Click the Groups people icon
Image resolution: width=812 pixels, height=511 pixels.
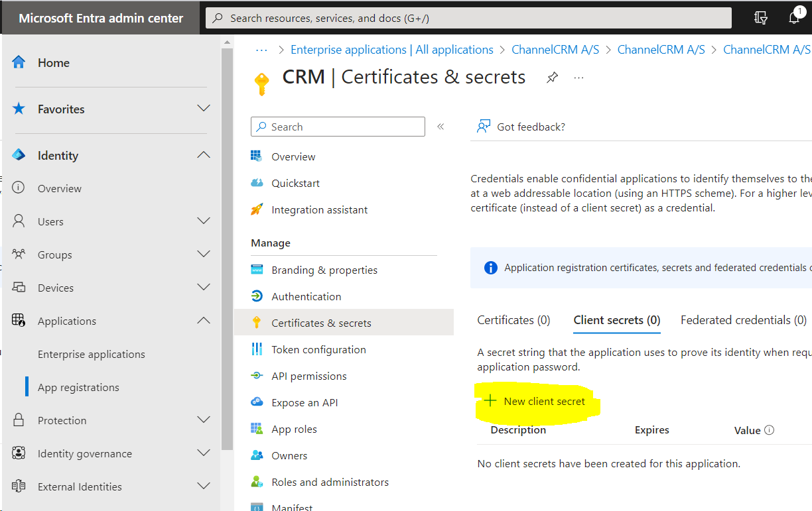coord(19,255)
